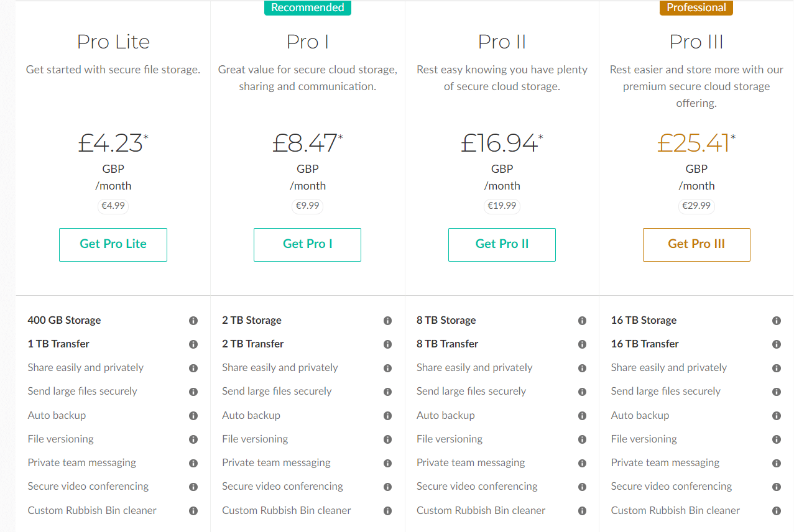The height and width of the screenshot is (532, 794).
Task: Click Pro II Send large files securely info icon
Action: tap(583, 392)
